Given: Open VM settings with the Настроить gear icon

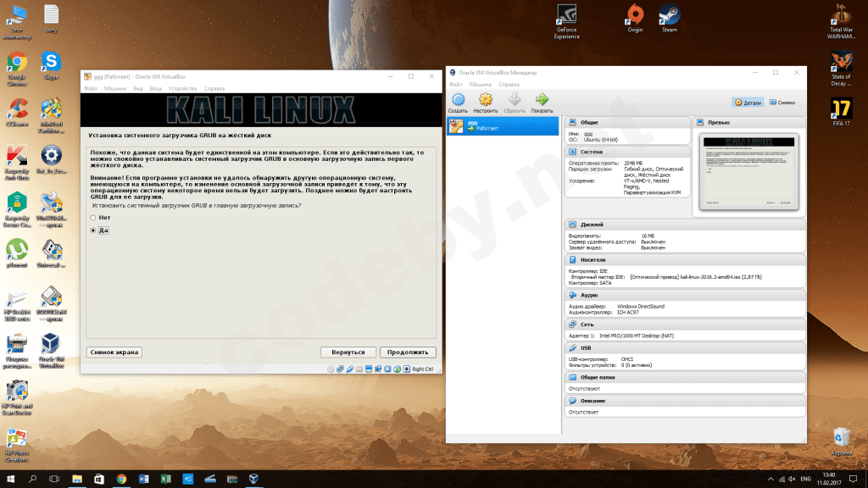Looking at the screenshot, I should (x=485, y=100).
